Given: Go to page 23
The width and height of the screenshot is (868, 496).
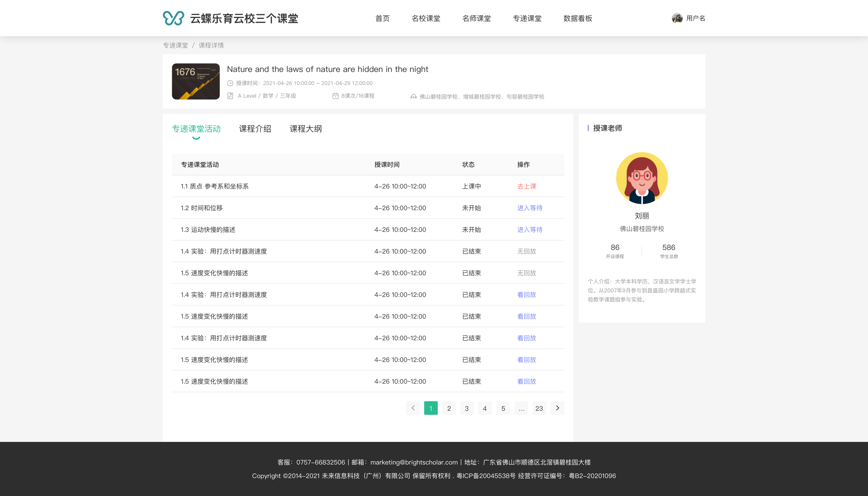Looking at the screenshot, I should [539, 408].
